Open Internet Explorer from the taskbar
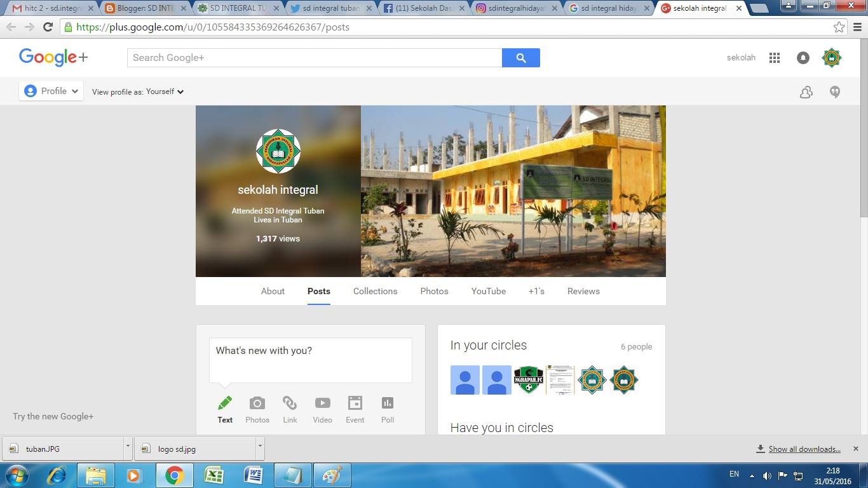The image size is (868, 488). click(x=57, y=475)
